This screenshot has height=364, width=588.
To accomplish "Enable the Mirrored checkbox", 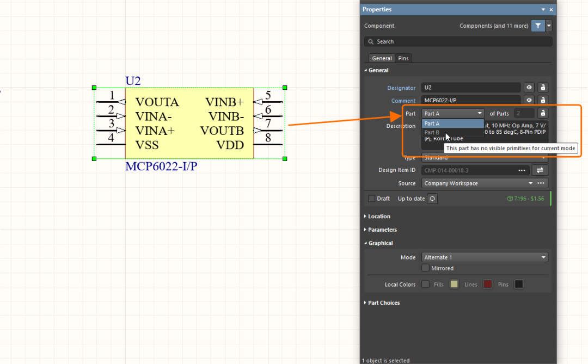I will [425, 268].
